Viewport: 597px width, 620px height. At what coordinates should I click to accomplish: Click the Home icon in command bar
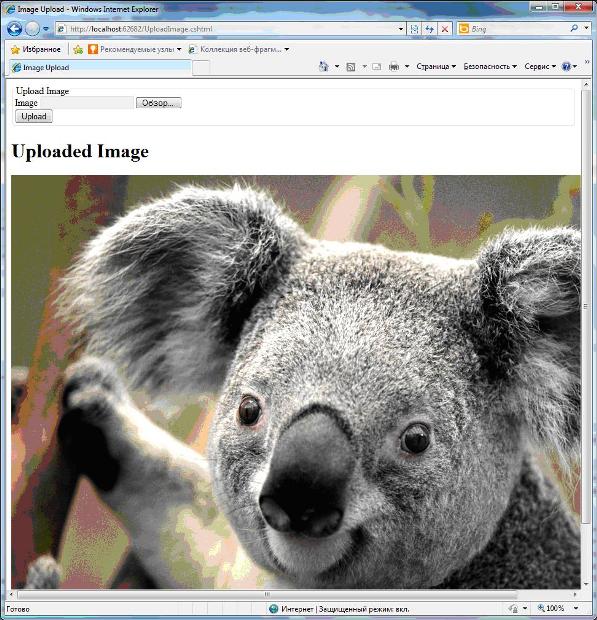pyautogui.click(x=323, y=66)
